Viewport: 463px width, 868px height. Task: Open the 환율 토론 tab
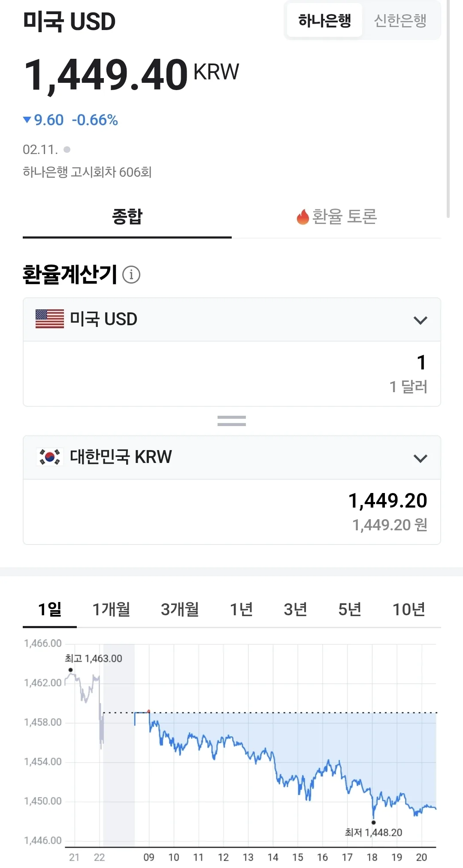[x=336, y=217]
